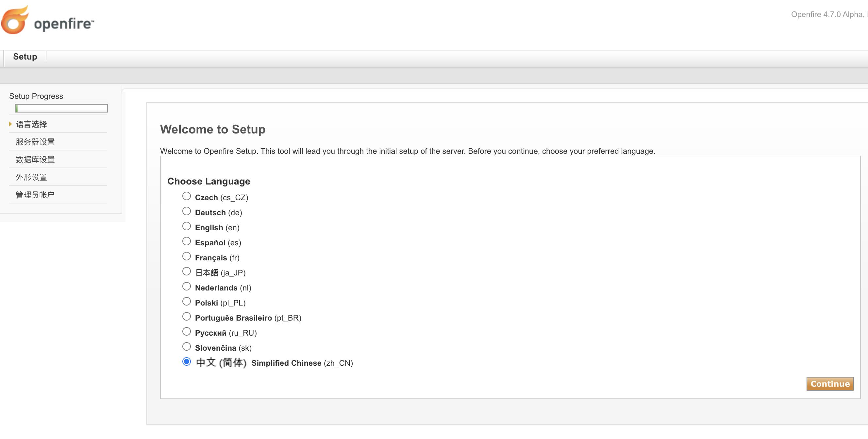Click the welcome description paragraph
Screen dimensions: 868x439
click(408, 151)
